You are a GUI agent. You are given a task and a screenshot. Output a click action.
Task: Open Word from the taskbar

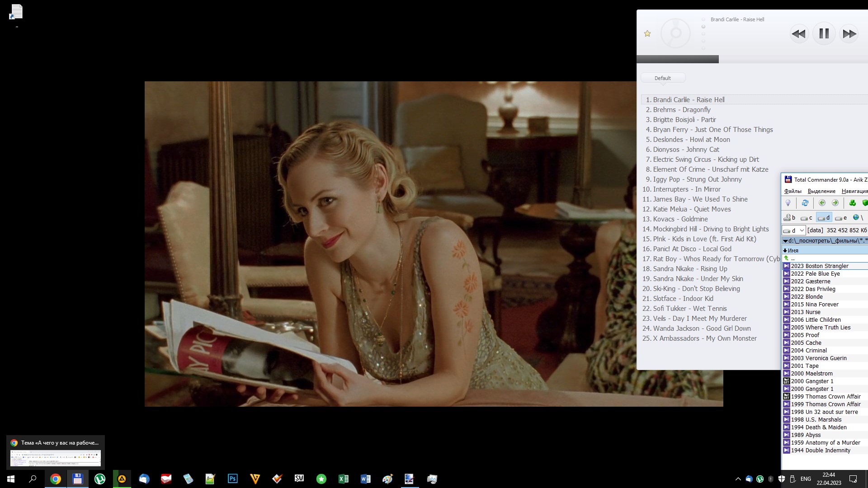[x=365, y=479]
